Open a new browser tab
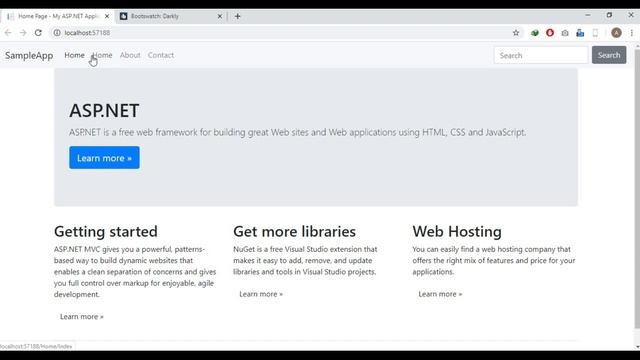Screen dimensions: 640x360 tap(238, 16)
